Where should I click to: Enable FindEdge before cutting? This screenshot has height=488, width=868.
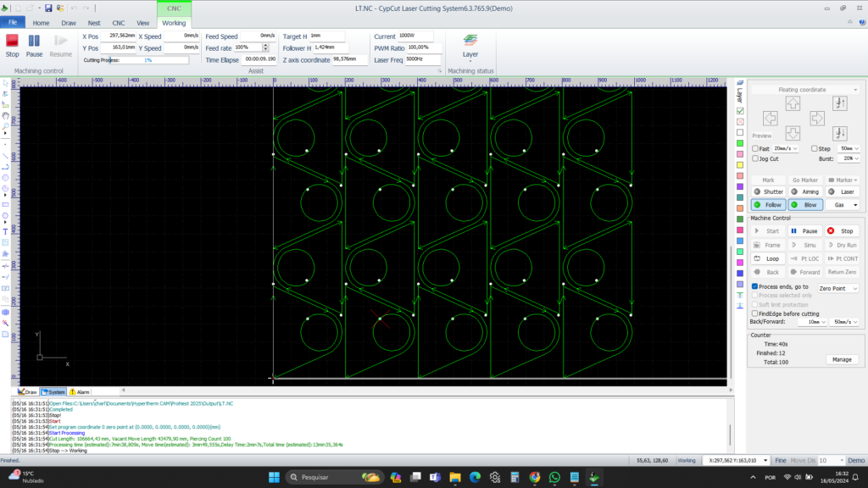(x=755, y=313)
